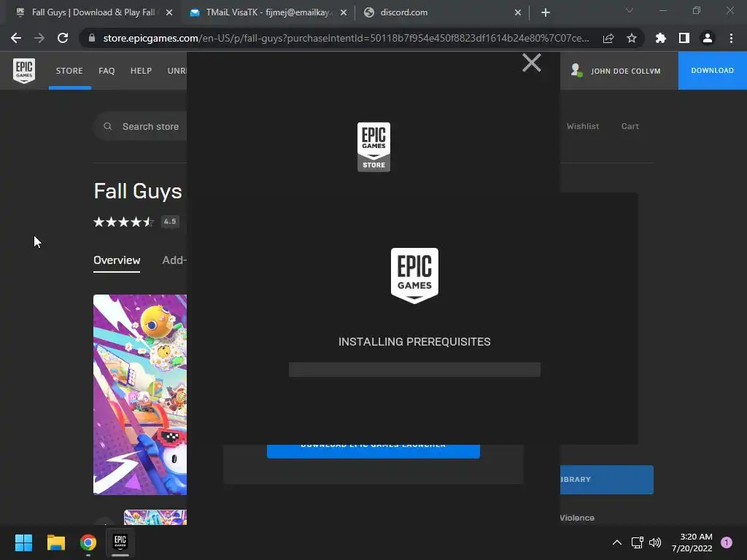
Task: Select the Overview tab
Action: tap(117, 260)
